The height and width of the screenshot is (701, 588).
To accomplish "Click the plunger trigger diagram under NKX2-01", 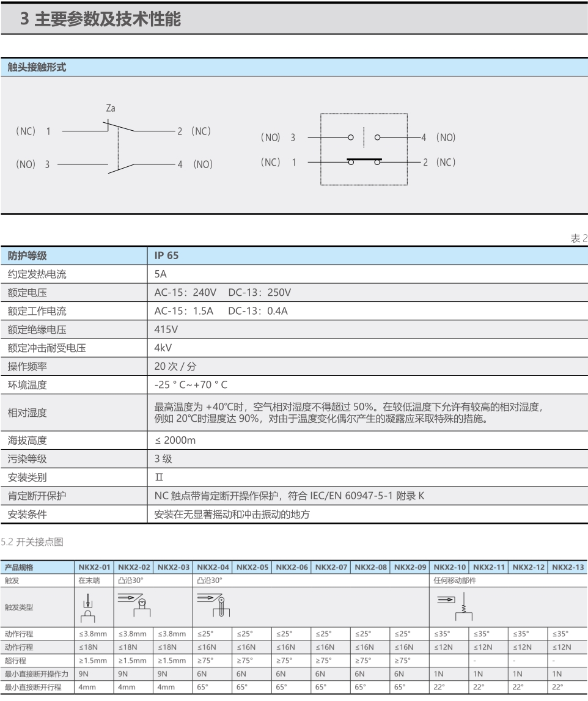I will [x=88, y=607].
